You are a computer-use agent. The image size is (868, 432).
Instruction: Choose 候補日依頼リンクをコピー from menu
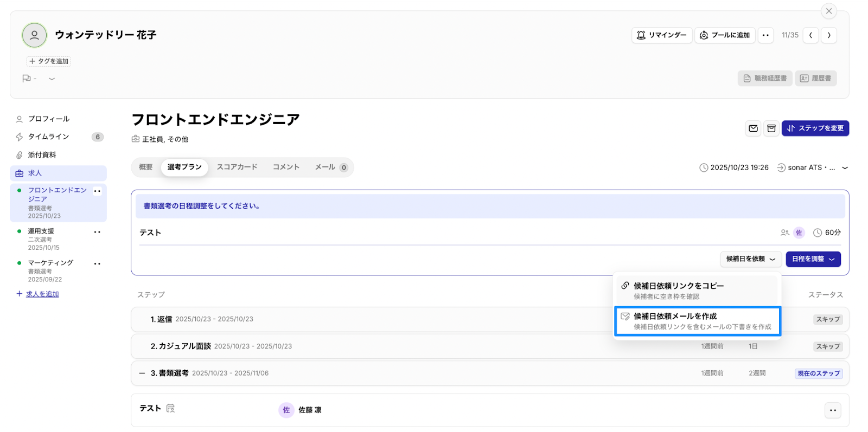tap(697, 291)
